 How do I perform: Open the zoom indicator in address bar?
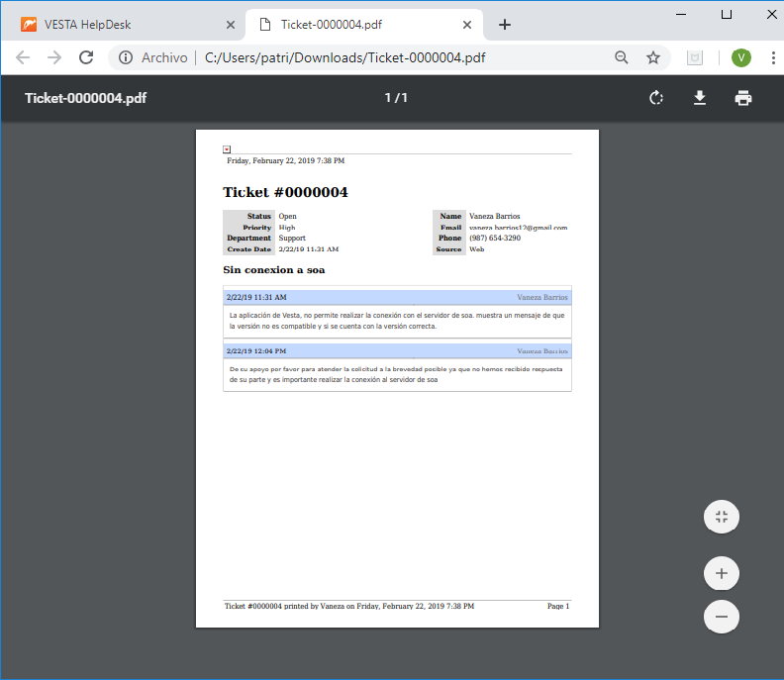tap(622, 57)
